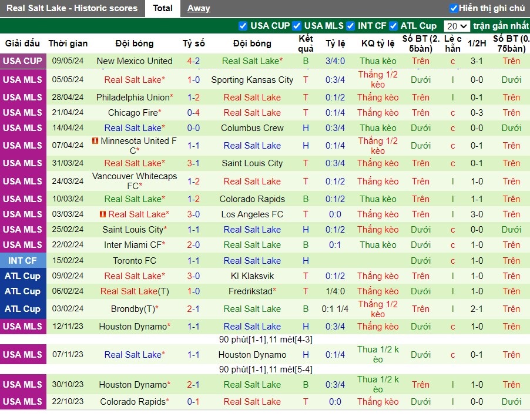
Task: Click the USA CUP league label in first row
Action: click(23, 61)
